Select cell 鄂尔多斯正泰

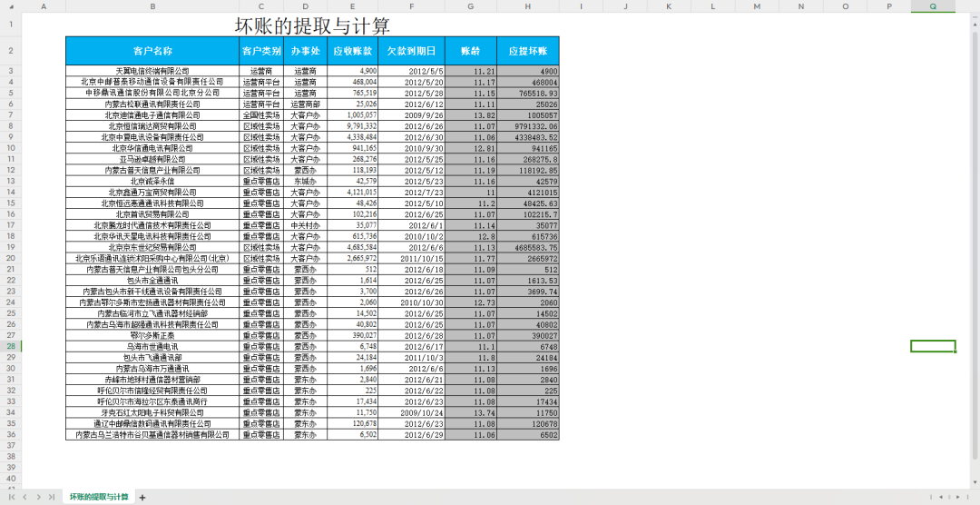tap(152, 335)
